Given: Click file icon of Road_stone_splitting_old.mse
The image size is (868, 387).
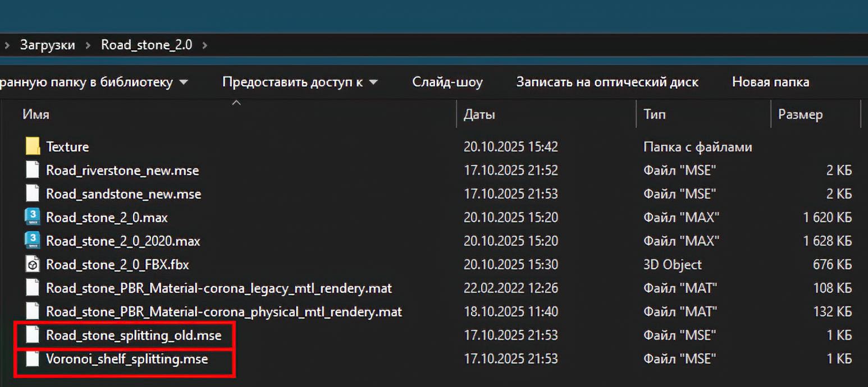Looking at the screenshot, I should (33, 335).
